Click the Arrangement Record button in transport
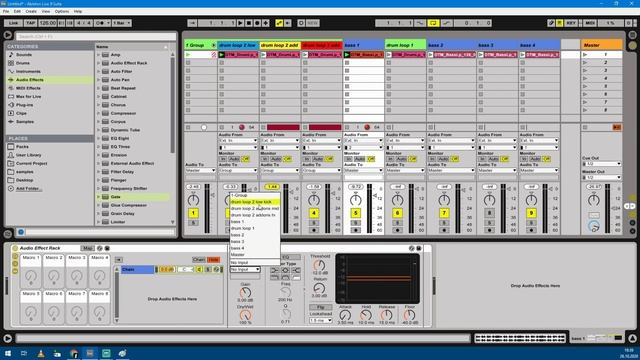 pos(257,23)
